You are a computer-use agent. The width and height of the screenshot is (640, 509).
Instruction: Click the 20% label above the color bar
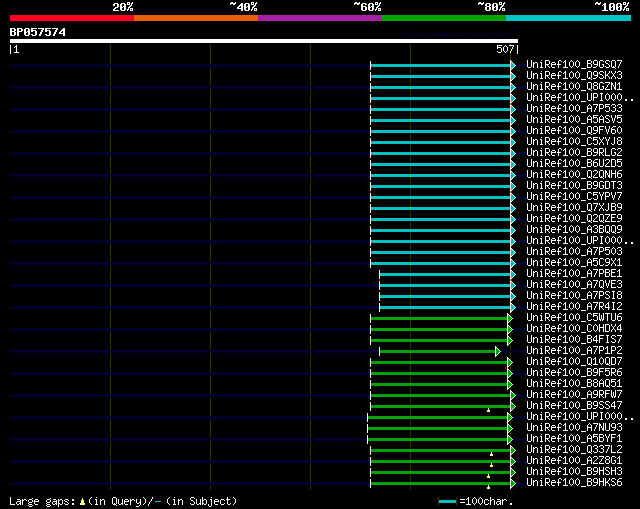[123, 7]
